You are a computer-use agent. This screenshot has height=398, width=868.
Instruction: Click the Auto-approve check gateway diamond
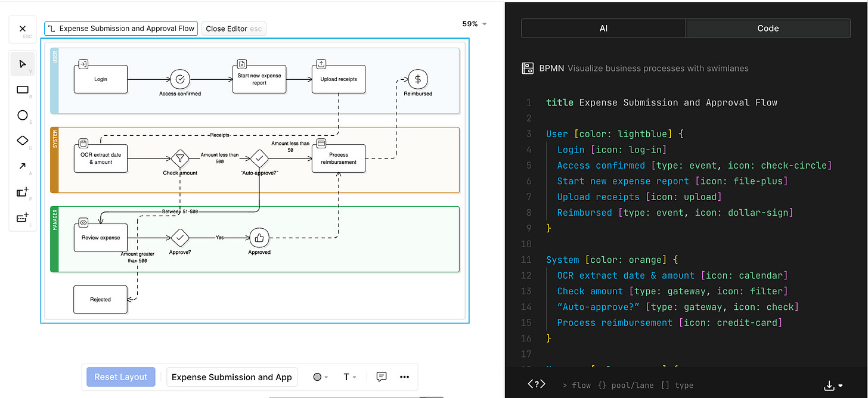259,158
